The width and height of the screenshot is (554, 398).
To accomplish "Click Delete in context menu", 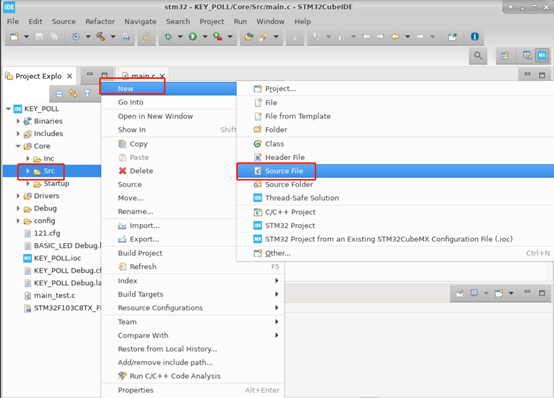I will [169, 171].
